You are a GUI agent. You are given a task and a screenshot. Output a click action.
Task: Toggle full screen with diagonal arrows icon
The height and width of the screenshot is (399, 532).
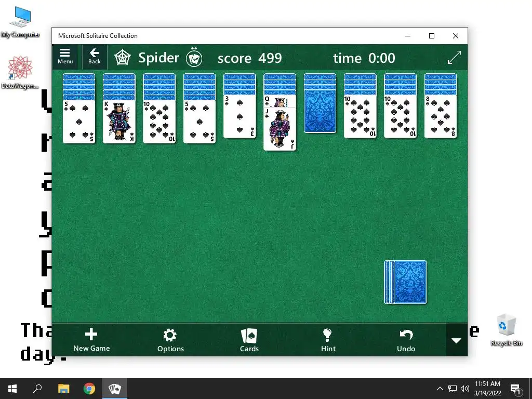454,57
